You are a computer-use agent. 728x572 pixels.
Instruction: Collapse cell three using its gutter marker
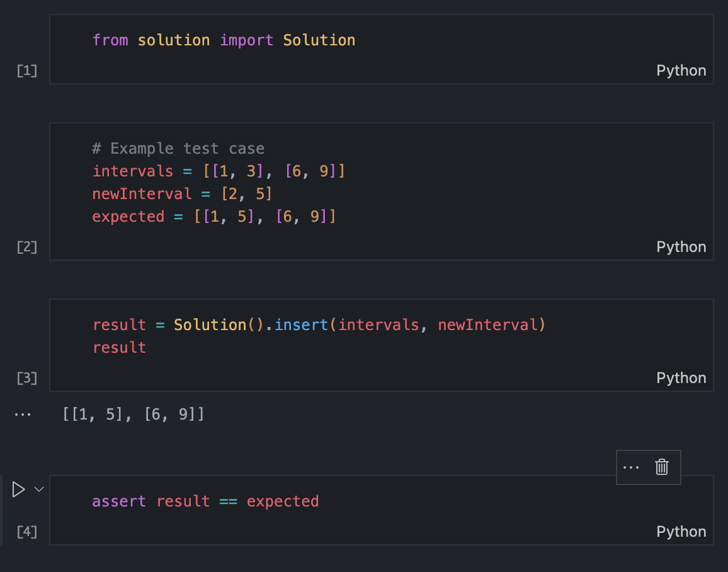26,378
